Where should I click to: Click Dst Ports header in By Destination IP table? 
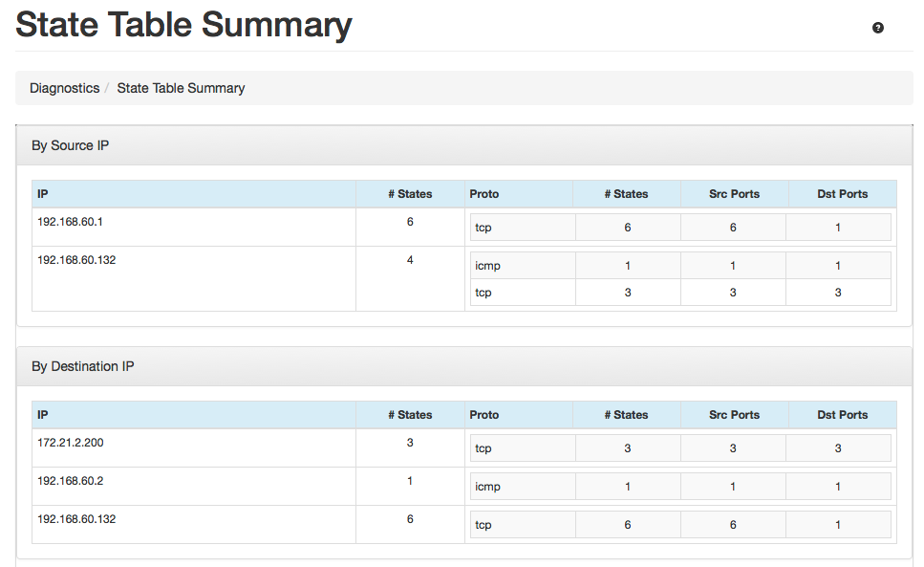[x=842, y=415]
